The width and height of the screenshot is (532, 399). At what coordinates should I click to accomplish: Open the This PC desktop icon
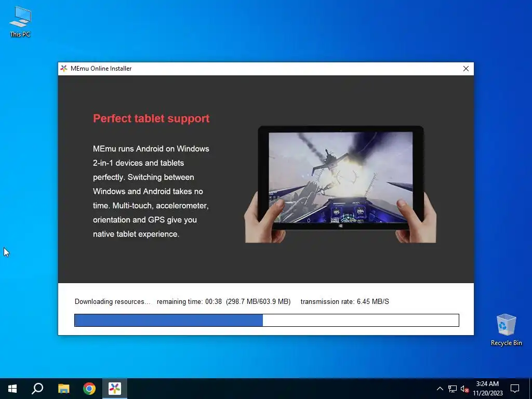(x=20, y=22)
